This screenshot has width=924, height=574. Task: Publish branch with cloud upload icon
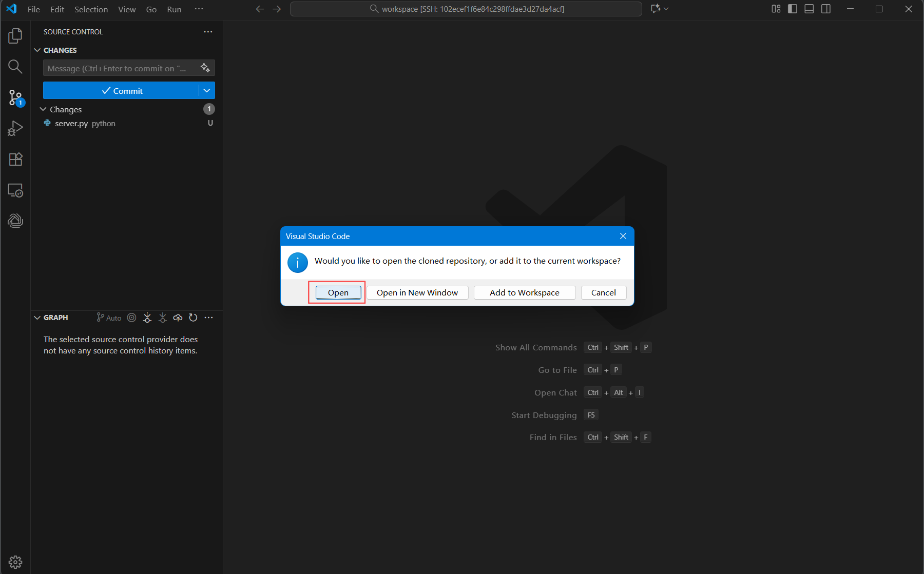click(178, 318)
